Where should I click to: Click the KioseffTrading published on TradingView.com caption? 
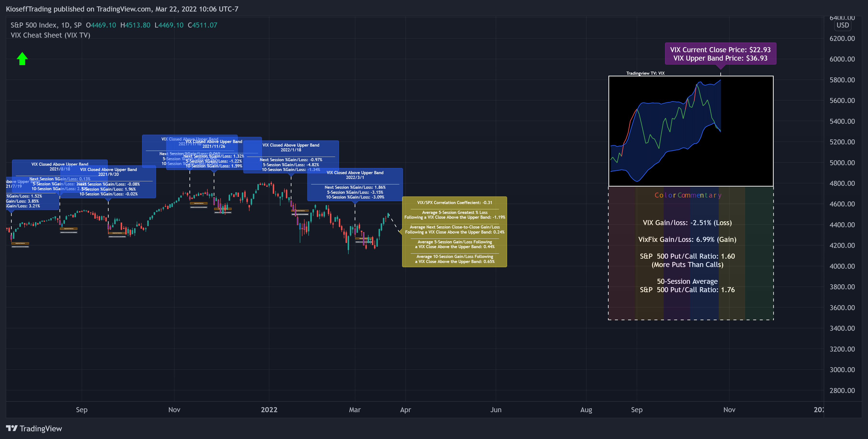[122, 9]
